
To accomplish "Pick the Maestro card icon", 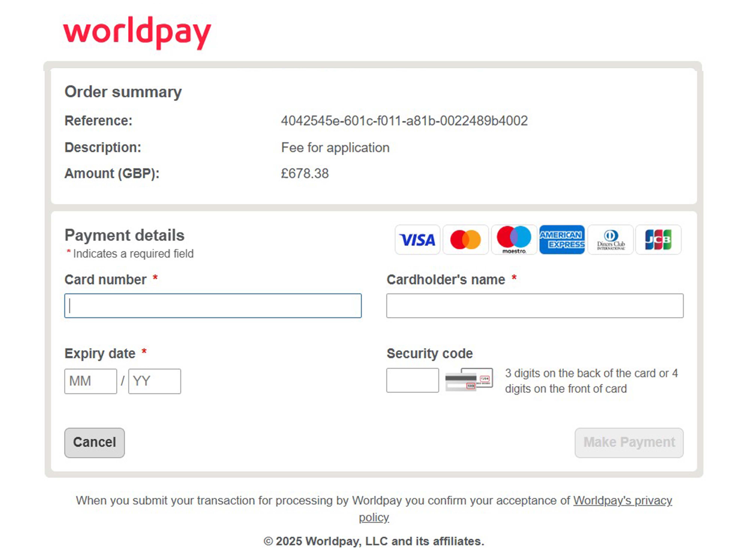I will click(514, 240).
